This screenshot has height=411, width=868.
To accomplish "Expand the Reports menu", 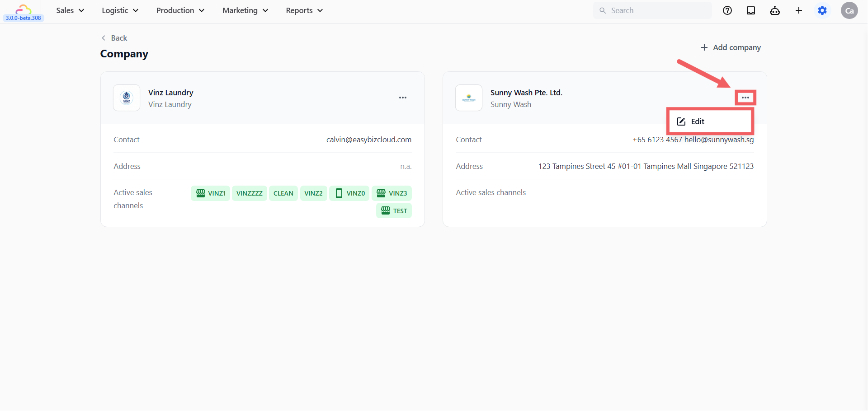I will (x=304, y=10).
